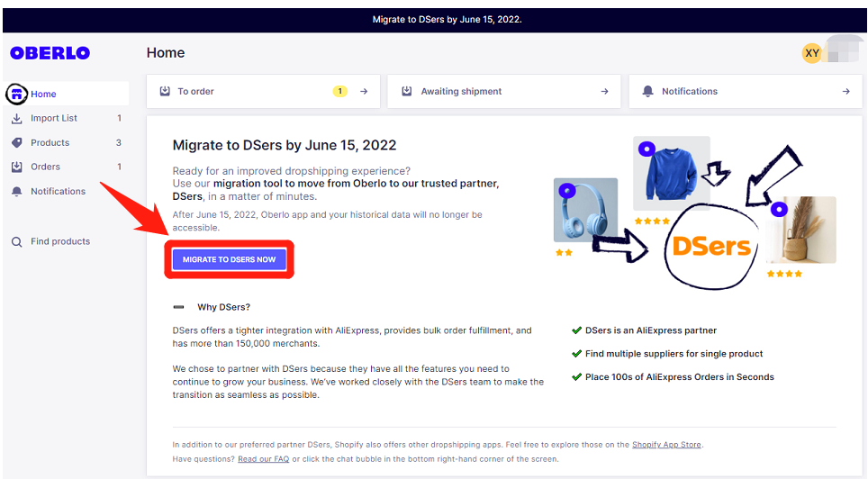Open the XY user avatar
This screenshot has height=479, width=868.
click(812, 53)
